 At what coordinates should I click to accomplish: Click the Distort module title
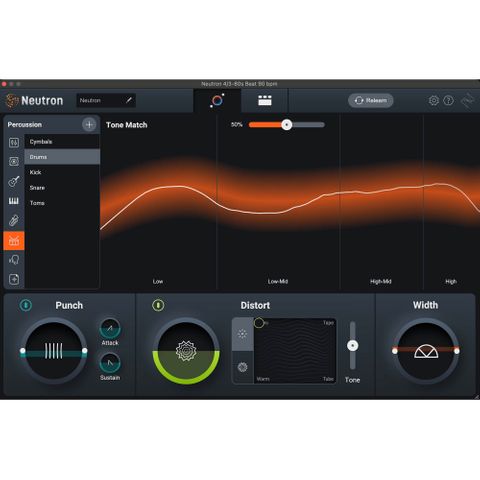click(x=255, y=305)
